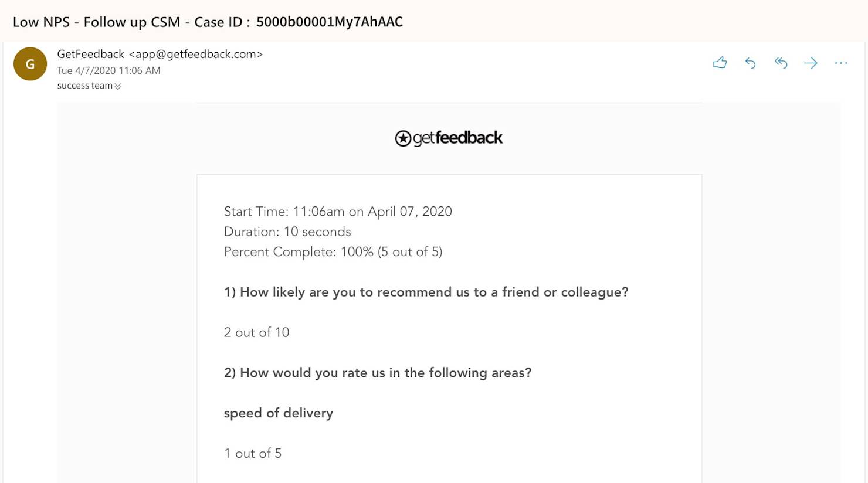Image resolution: width=868 pixels, height=483 pixels.
Task: Click the double-arrow Reply All icon
Action: [x=781, y=63]
